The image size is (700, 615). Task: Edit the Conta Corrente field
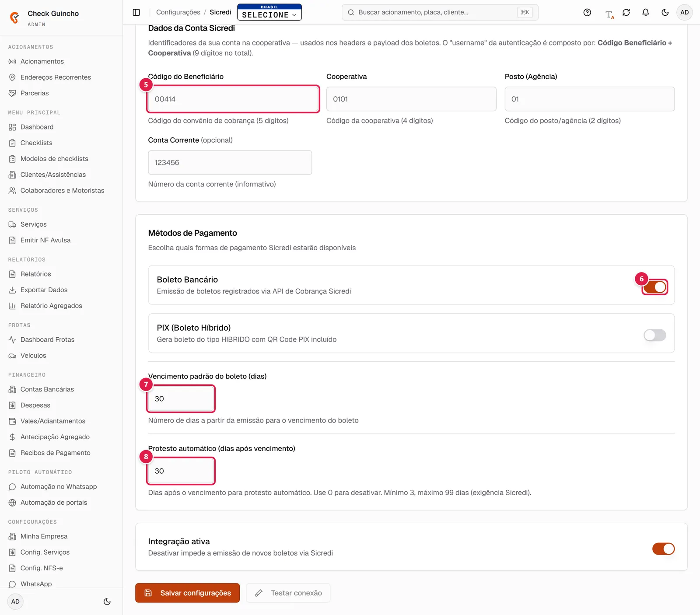pos(230,163)
